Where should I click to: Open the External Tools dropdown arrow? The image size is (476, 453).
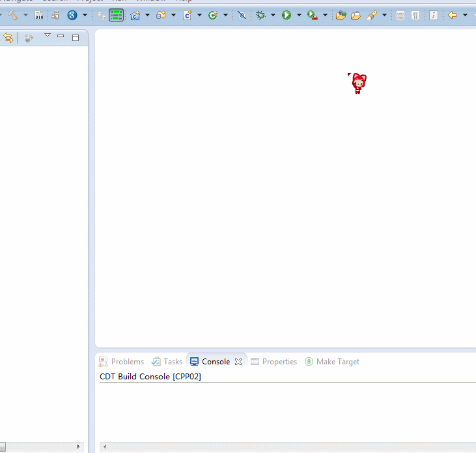(x=326, y=15)
